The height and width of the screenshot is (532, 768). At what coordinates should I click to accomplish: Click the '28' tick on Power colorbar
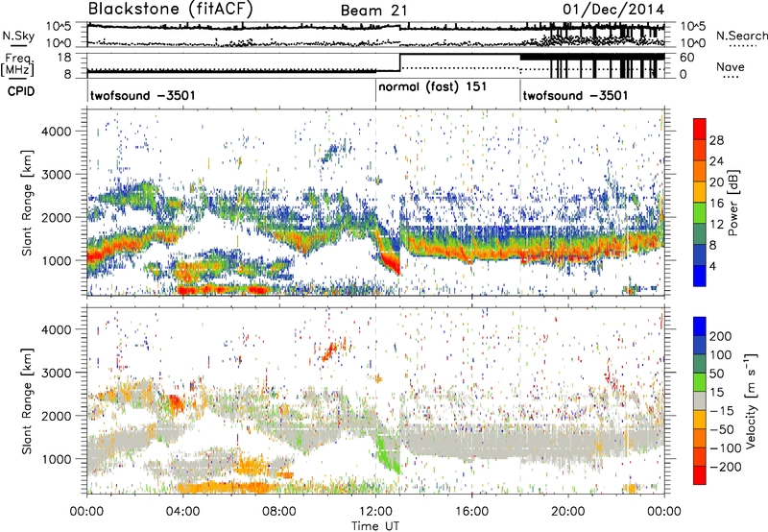point(716,140)
